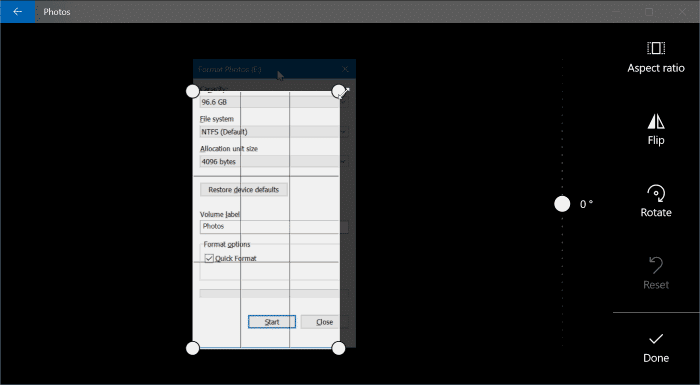700x385 pixels.
Task: Click the X on the Format dialog in image
Action: coord(345,69)
